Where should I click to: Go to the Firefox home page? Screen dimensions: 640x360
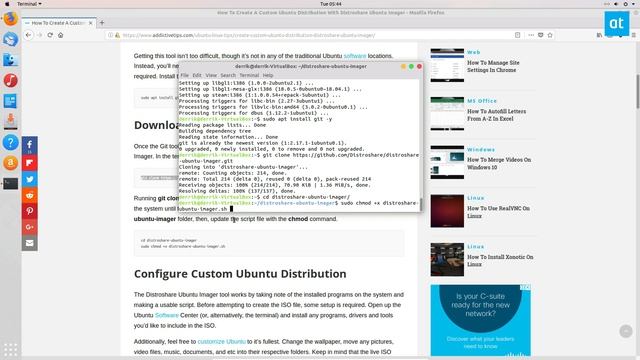pos(60,35)
